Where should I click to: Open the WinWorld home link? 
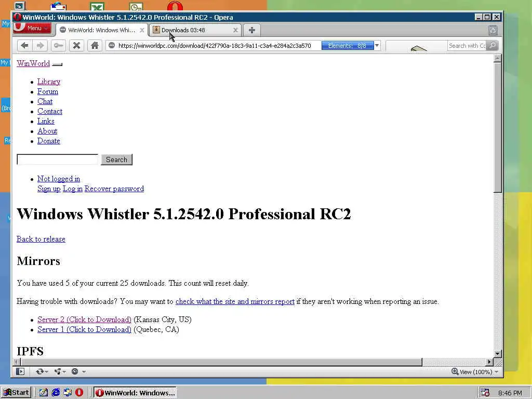click(x=33, y=63)
